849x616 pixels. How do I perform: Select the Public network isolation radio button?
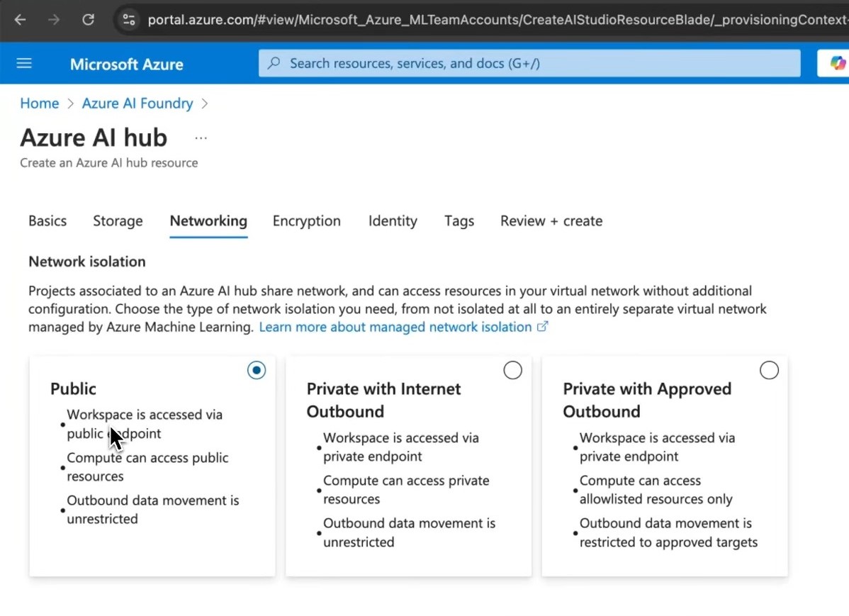256,370
